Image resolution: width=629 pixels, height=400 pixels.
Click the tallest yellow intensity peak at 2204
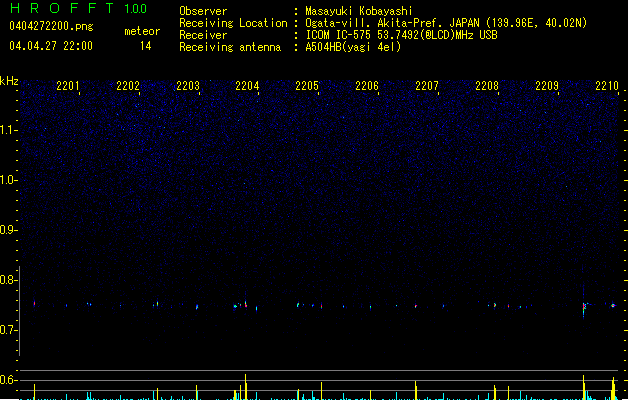pos(246,386)
